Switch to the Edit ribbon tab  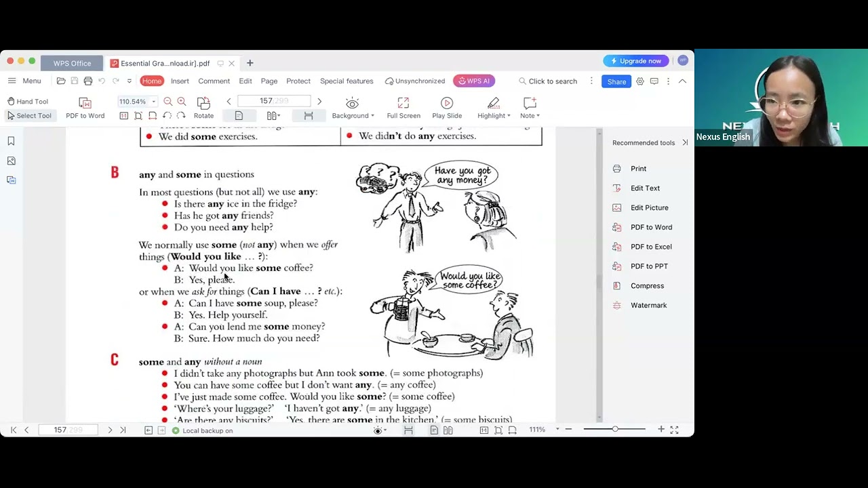coord(245,81)
